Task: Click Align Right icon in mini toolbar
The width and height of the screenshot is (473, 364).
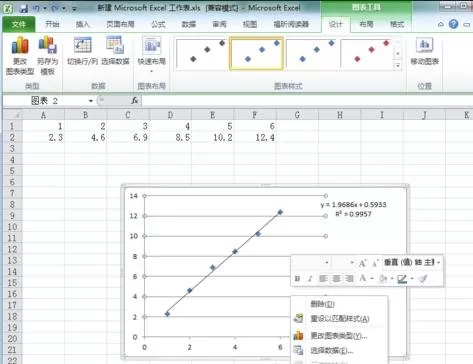Action: 349,278
